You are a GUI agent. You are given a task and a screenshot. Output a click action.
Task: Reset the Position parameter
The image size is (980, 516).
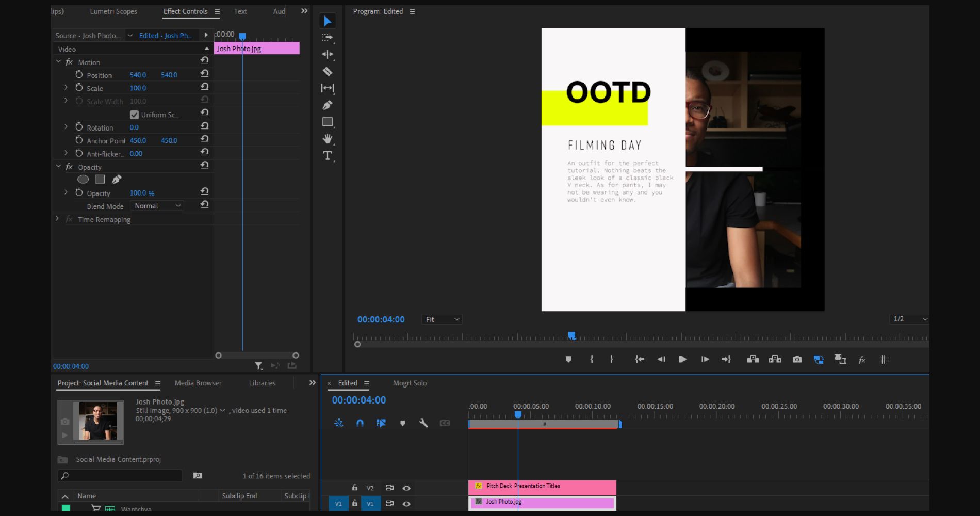coord(204,74)
